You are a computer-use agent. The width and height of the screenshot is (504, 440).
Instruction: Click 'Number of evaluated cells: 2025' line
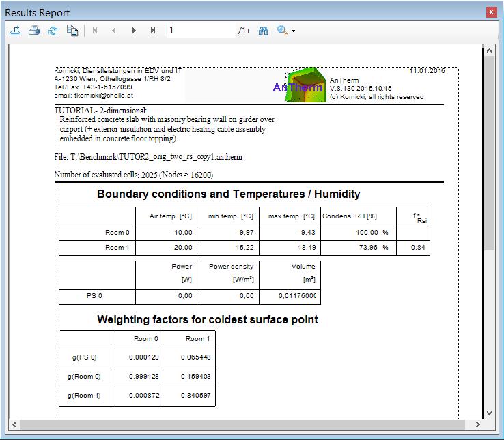pyautogui.click(x=134, y=175)
